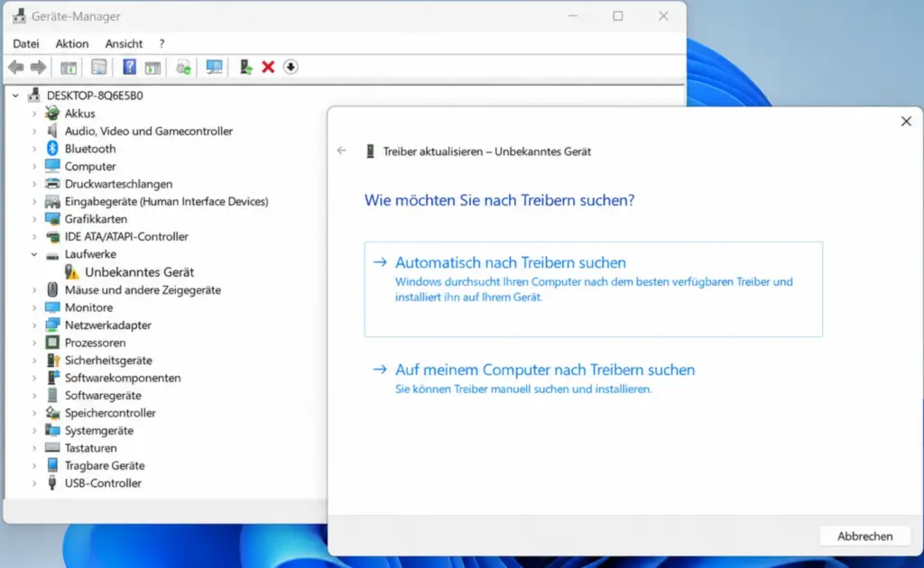Select the Softwaregeräte label
Viewport: 924px width, 568px height.
[x=103, y=396]
